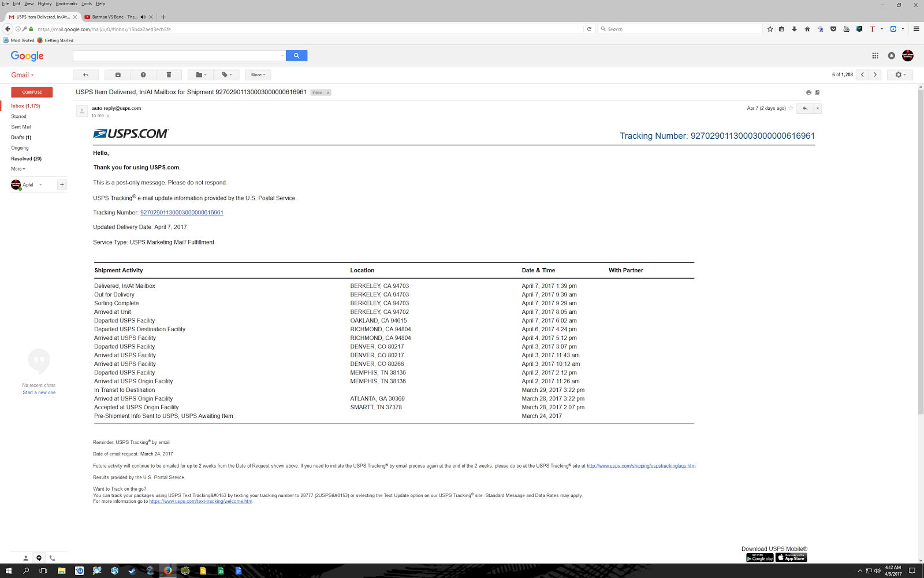This screenshot has width=924, height=578.
Task: Reply to the USPS email
Action: click(x=804, y=108)
